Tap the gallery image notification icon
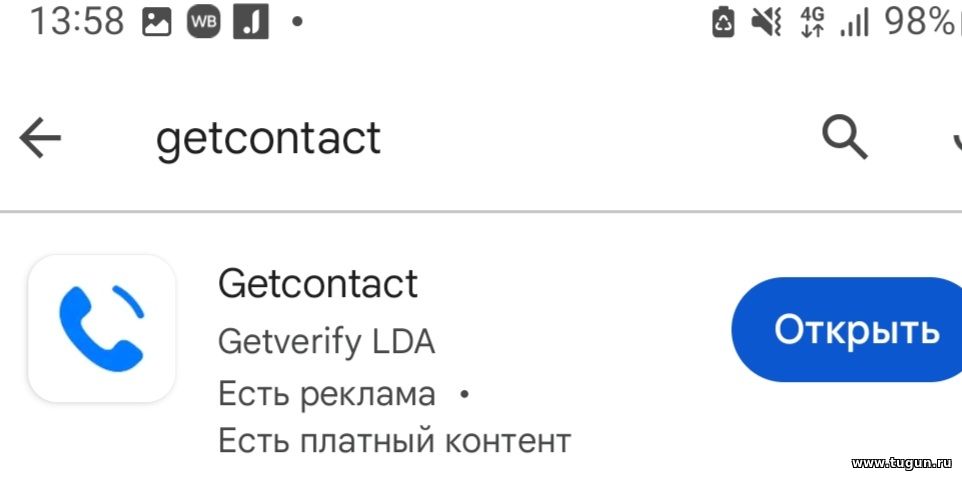The height and width of the screenshot is (481, 962). (x=156, y=23)
